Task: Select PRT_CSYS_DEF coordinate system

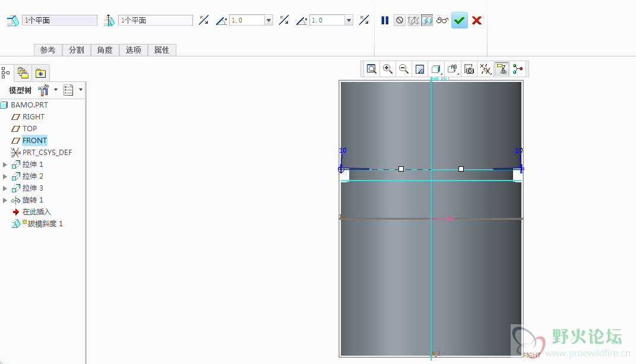Action: [47, 152]
